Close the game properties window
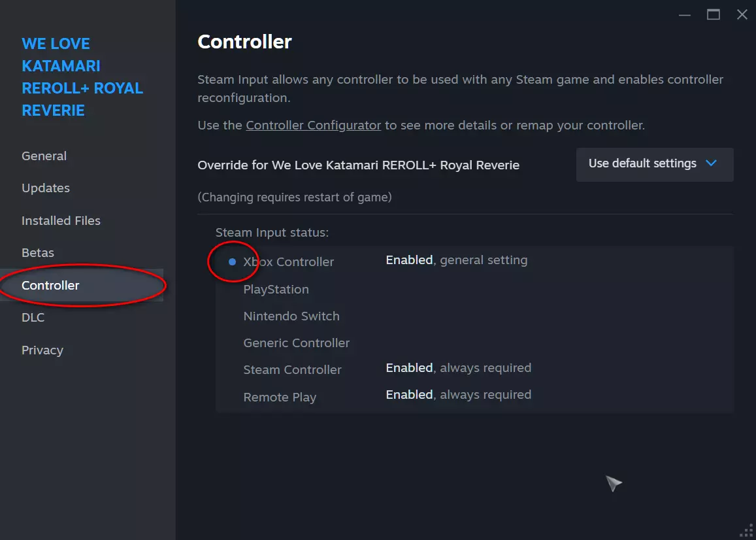 (x=742, y=15)
